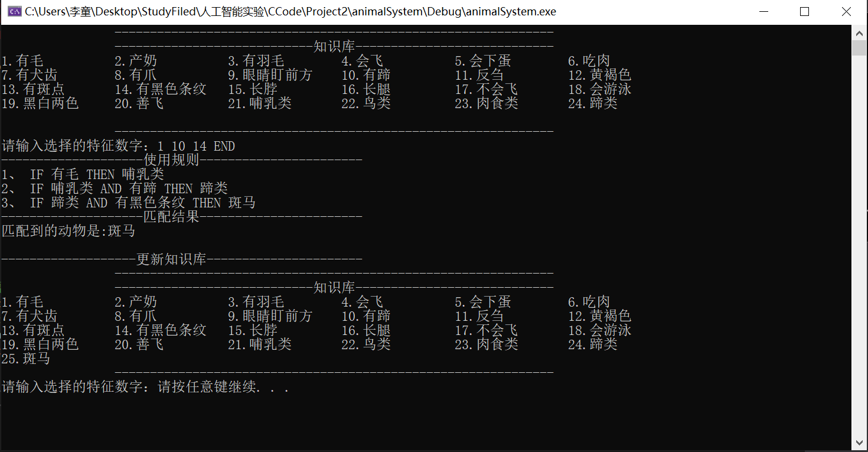868x452 pixels.
Task: Select rule line 'IF 有毛 THEN 哺乳类'
Action: tap(97, 174)
